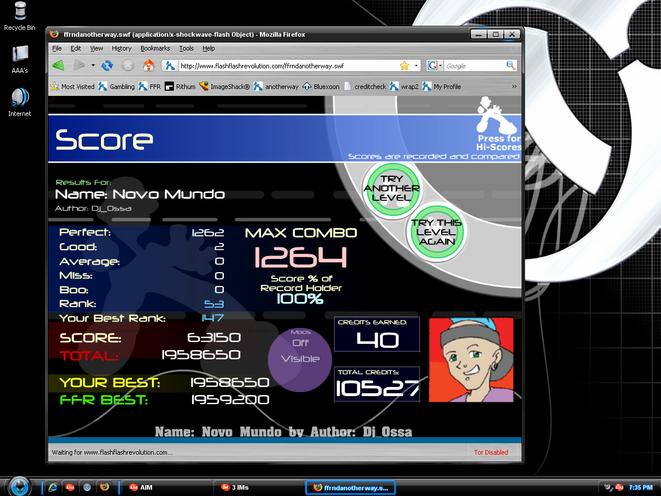Viewport: 661px width, 496px height.
Task: Open the Bookmarks menu
Action: coord(155,48)
